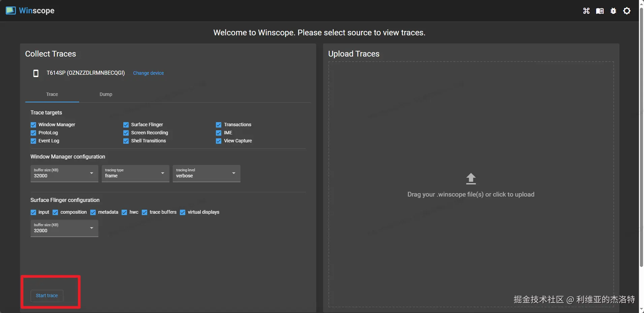Open the documentation book icon
The height and width of the screenshot is (313, 644).
point(600,11)
